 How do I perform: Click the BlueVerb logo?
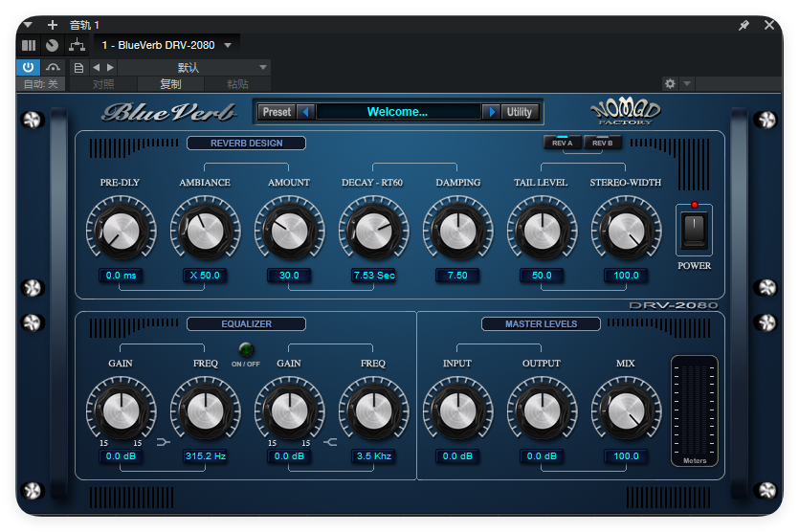coord(169,112)
